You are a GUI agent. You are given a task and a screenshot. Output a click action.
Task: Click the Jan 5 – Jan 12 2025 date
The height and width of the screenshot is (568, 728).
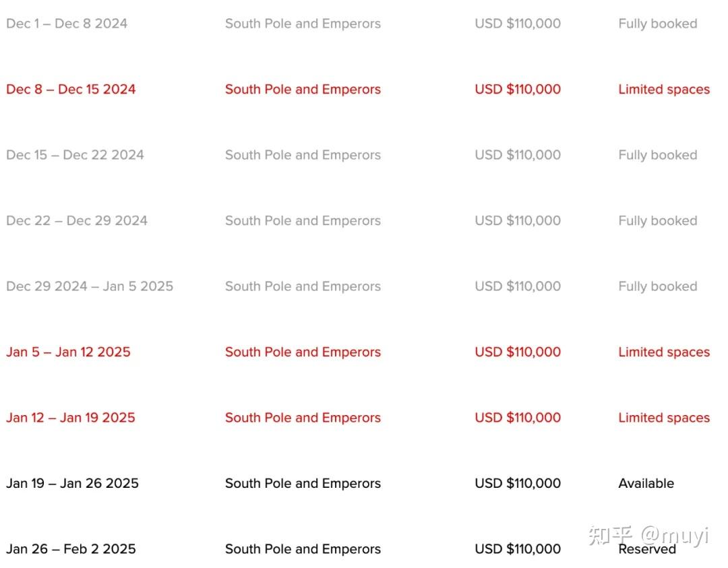(68, 352)
